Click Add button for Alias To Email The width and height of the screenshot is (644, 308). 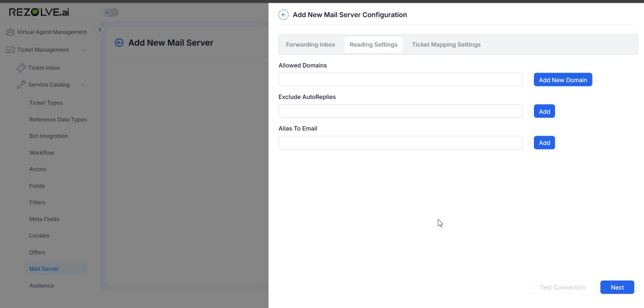click(x=544, y=142)
